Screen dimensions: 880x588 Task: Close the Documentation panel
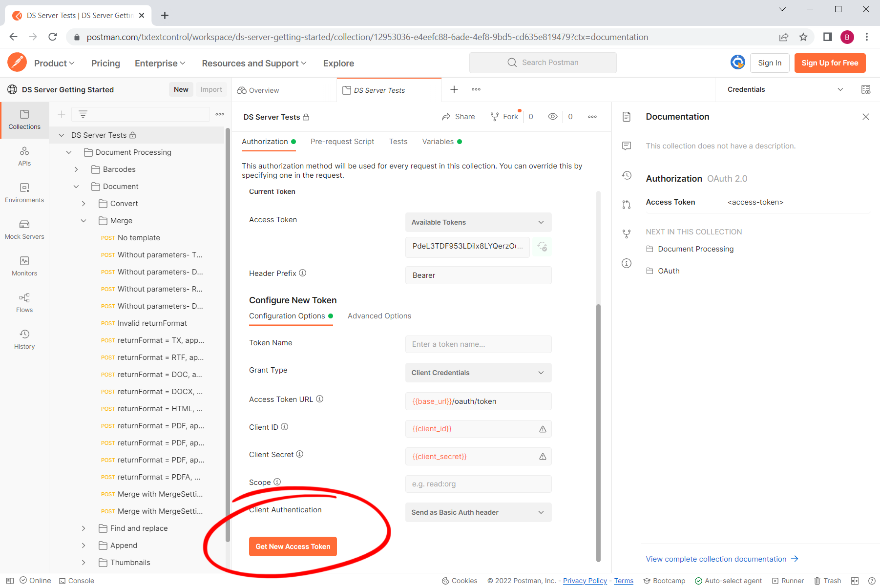click(x=866, y=117)
